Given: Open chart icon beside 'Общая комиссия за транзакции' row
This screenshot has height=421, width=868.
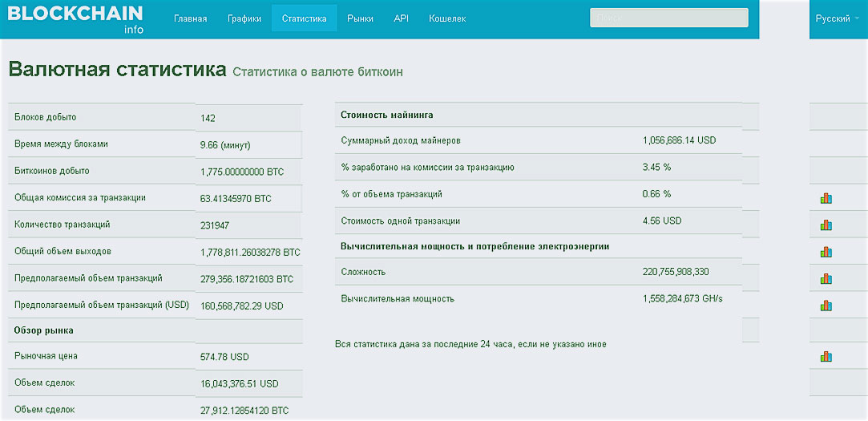Looking at the screenshot, I should coord(826,198).
